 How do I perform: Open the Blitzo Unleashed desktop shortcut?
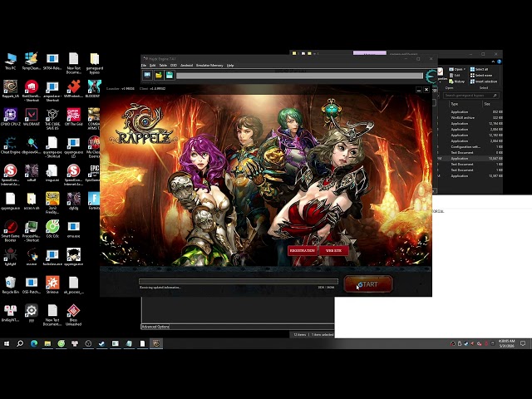pos(74,315)
